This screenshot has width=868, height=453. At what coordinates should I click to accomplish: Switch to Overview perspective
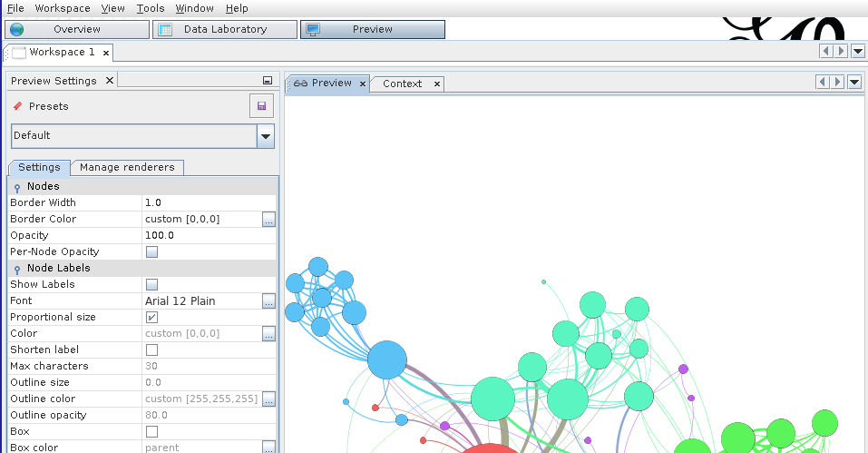coord(77,29)
